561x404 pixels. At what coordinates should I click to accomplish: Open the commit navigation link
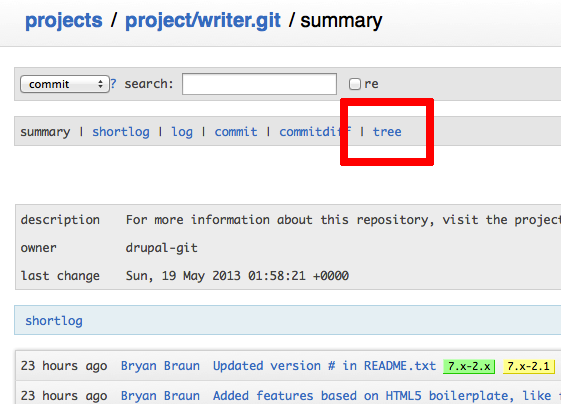click(236, 132)
